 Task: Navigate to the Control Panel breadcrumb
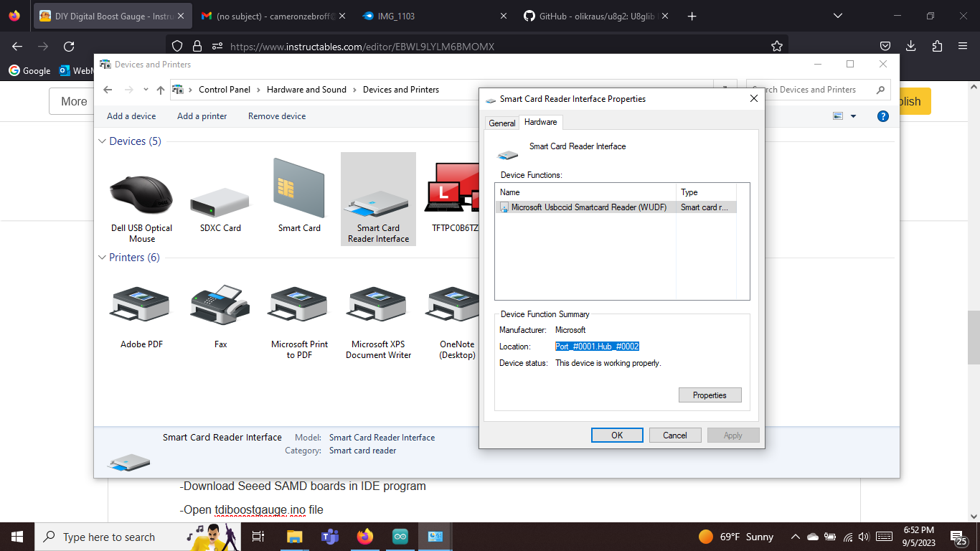pos(225,90)
